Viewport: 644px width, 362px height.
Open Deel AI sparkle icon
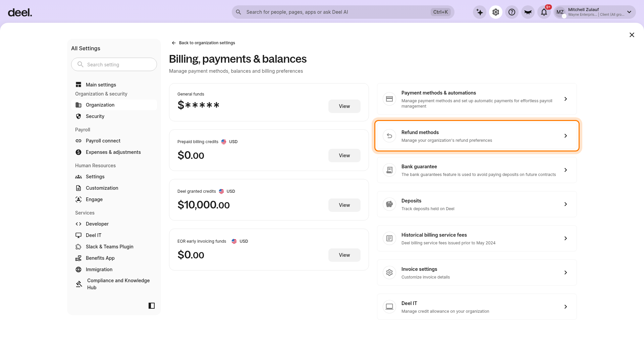click(x=480, y=12)
